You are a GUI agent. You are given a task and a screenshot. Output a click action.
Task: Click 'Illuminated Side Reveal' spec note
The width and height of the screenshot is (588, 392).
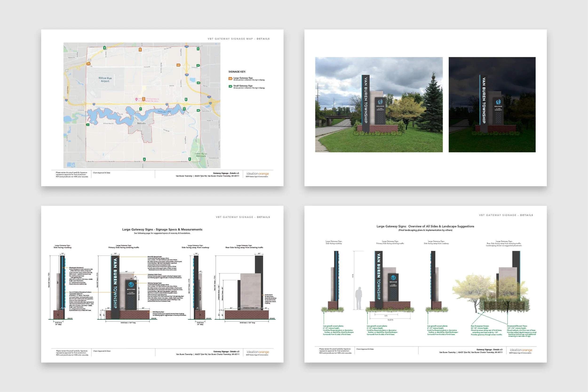tap(81, 276)
